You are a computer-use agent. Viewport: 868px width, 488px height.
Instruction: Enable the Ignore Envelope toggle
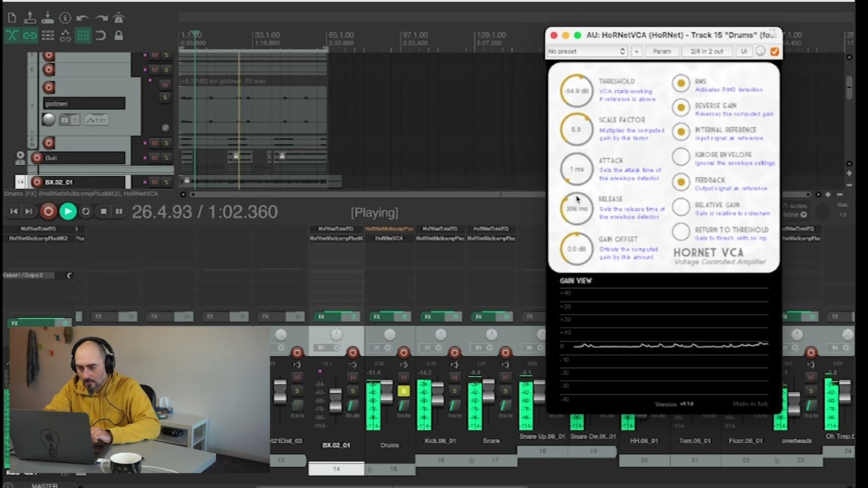pos(681,157)
